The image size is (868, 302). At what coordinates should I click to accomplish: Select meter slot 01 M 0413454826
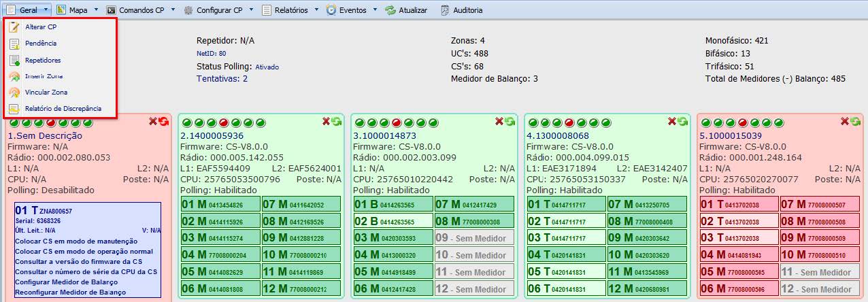tap(220, 204)
